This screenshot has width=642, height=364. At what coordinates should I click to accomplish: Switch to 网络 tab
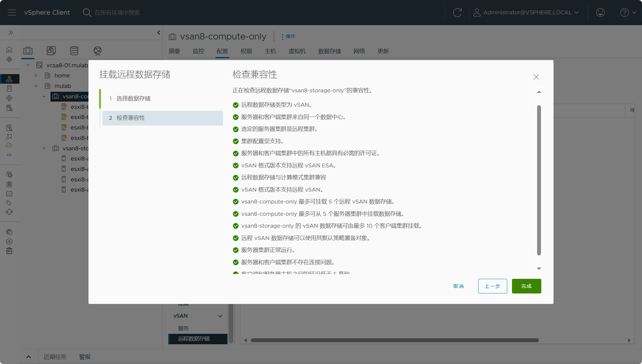pyautogui.click(x=359, y=51)
